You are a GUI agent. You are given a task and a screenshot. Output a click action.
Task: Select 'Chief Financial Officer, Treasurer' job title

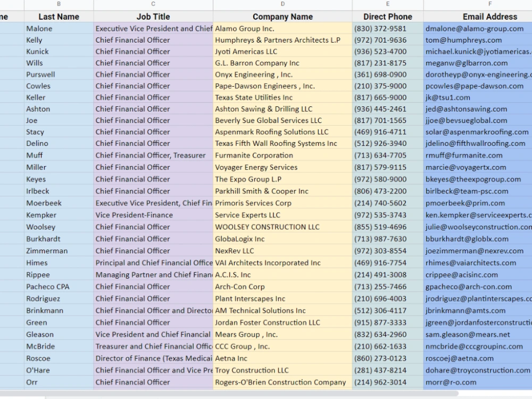[x=153, y=155]
